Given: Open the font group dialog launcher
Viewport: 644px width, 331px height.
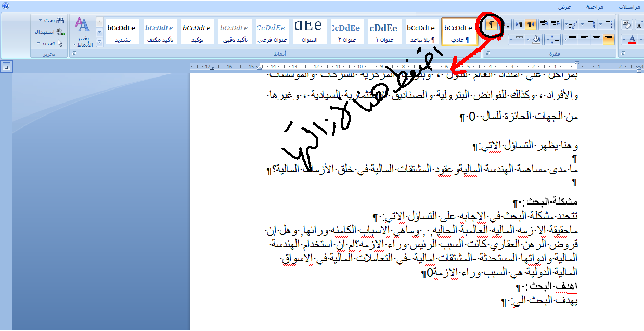Looking at the screenshot, I should pos(624,54).
